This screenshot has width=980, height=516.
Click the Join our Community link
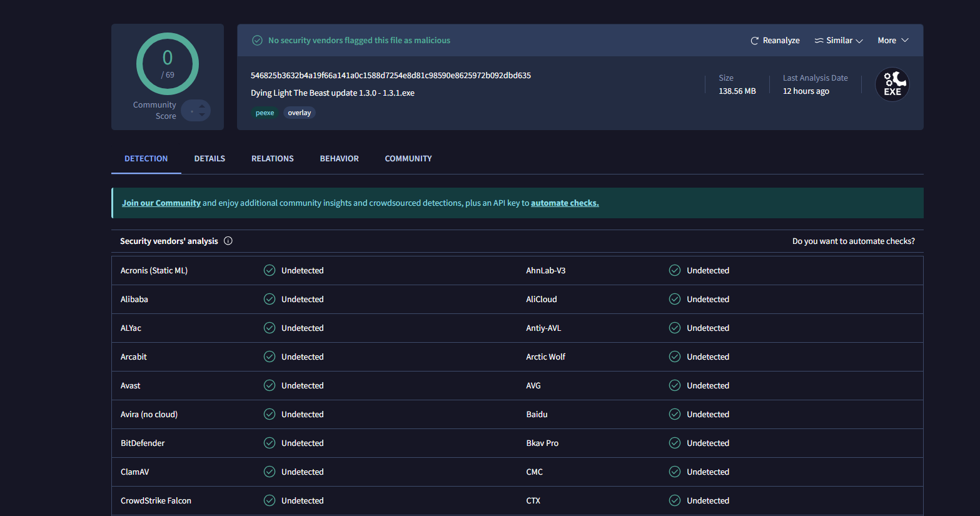pyautogui.click(x=161, y=203)
